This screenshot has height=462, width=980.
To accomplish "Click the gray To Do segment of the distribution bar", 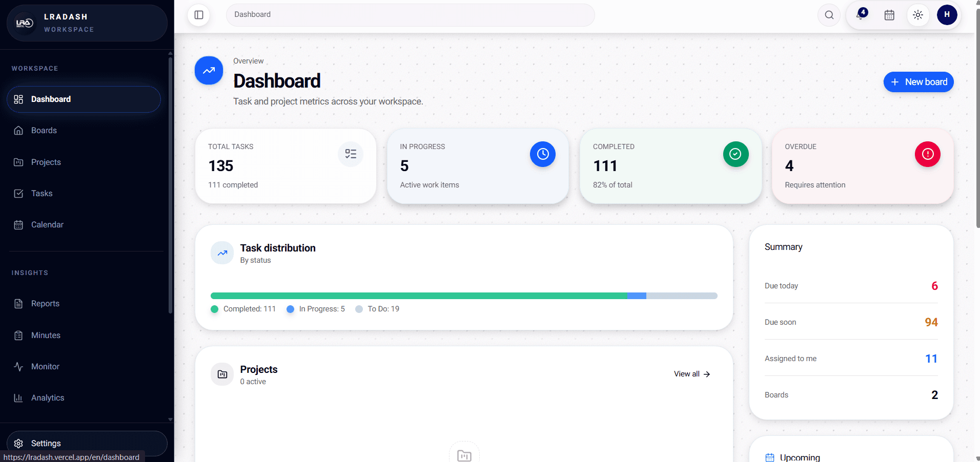I will click(x=682, y=296).
